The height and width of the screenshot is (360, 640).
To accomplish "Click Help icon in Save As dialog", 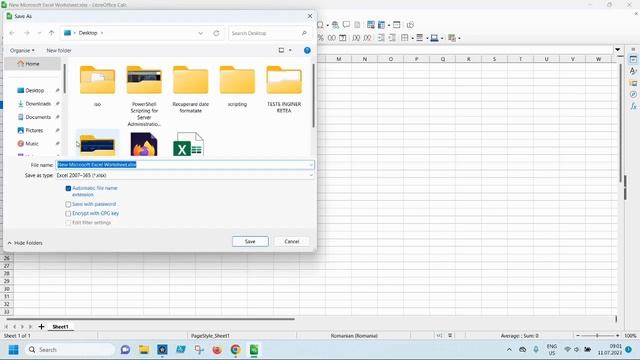I will tap(307, 50).
